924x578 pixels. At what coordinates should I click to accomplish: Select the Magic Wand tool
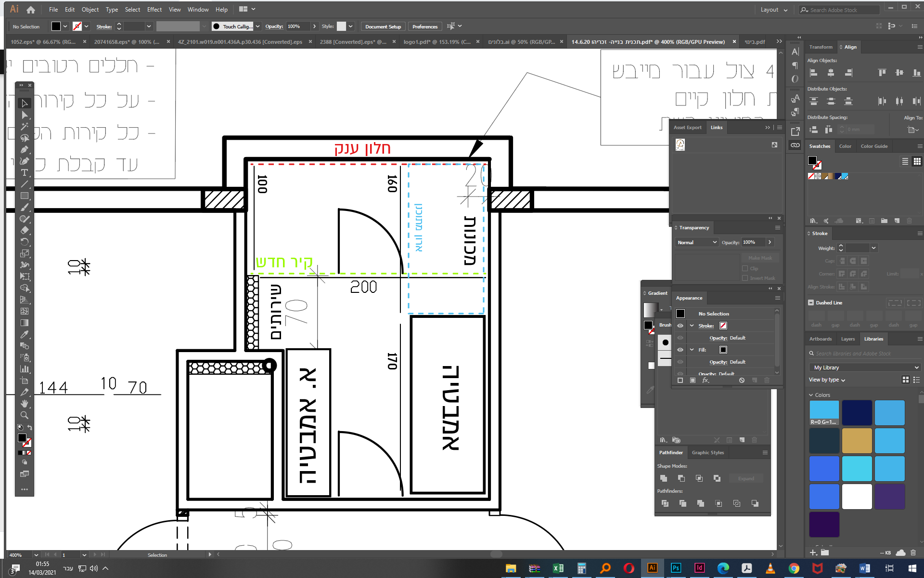[x=25, y=126]
